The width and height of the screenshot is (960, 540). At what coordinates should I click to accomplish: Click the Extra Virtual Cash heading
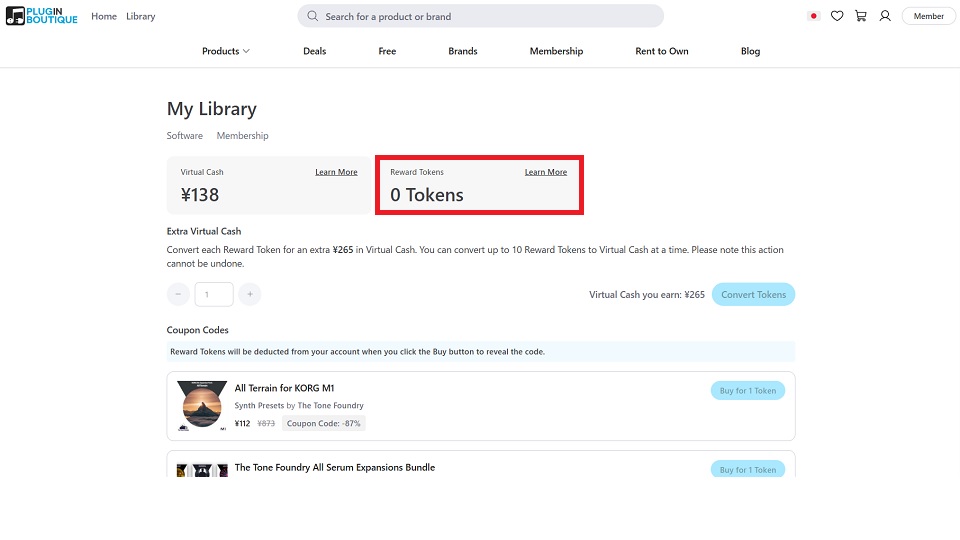(204, 231)
